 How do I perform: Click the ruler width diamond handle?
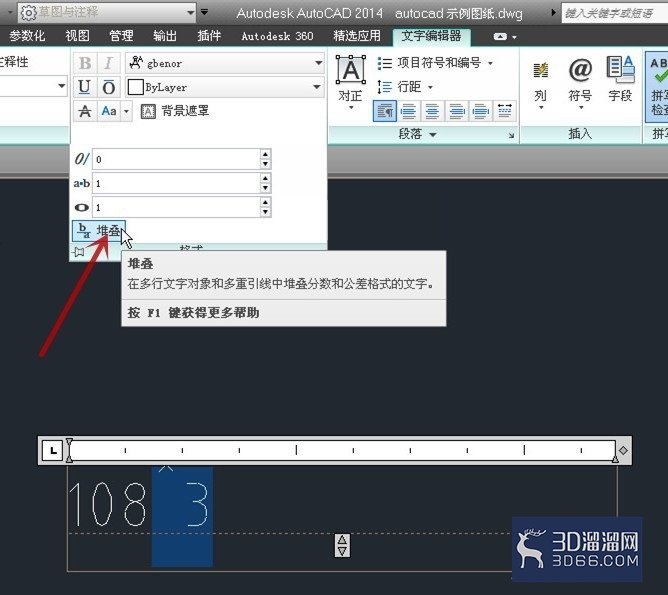623,451
